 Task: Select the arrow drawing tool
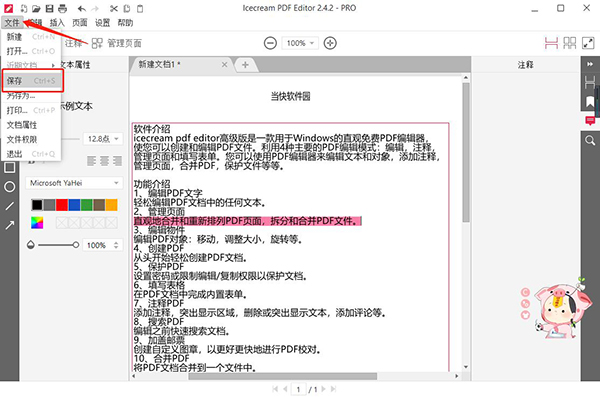click(x=10, y=225)
